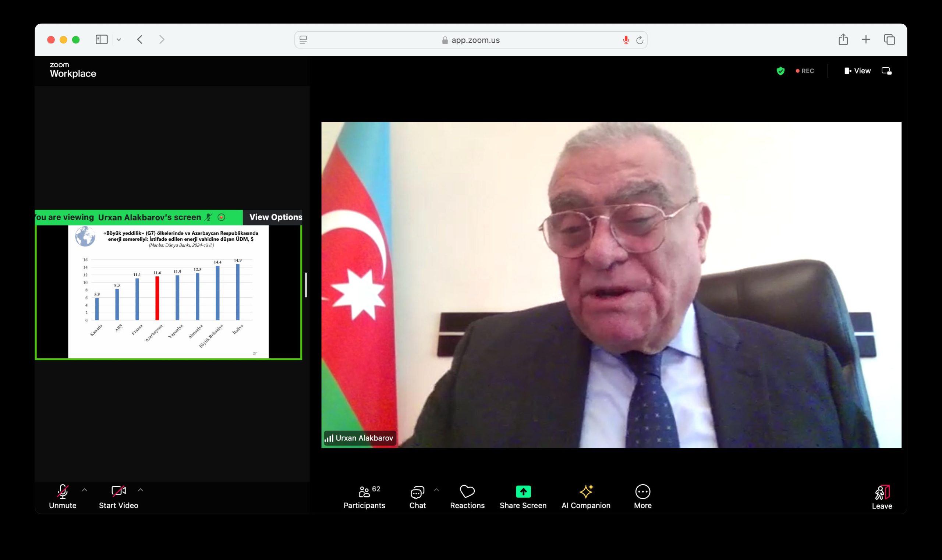The height and width of the screenshot is (560, 942).
Task: Open the meeting security shield icon
Action: 781,71
